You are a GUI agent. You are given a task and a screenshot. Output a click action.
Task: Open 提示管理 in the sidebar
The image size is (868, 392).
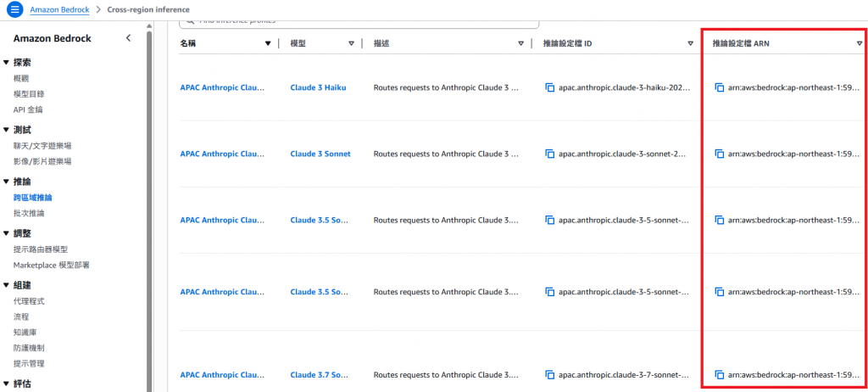pyautogui.click(x=29, y=364)
